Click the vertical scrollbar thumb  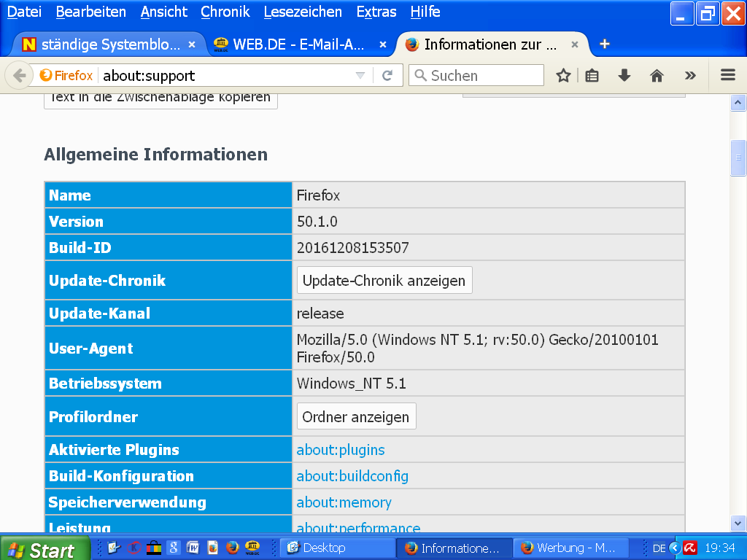coord(738,158)
